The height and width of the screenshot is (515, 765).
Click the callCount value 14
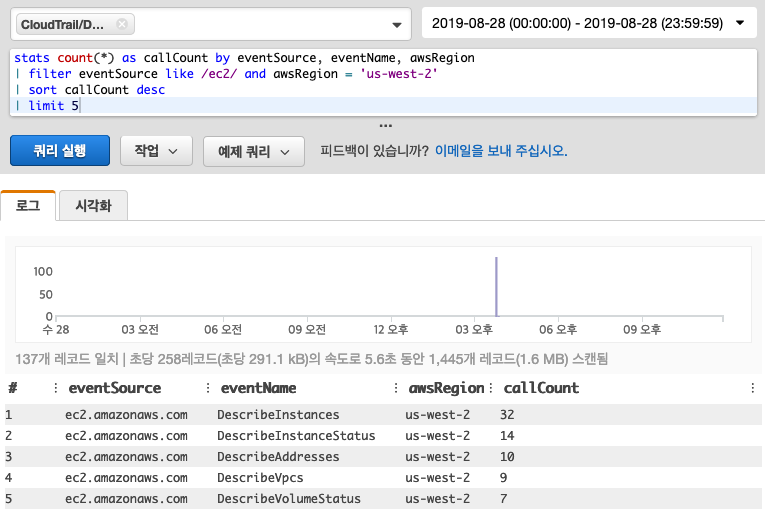[507, 436]
